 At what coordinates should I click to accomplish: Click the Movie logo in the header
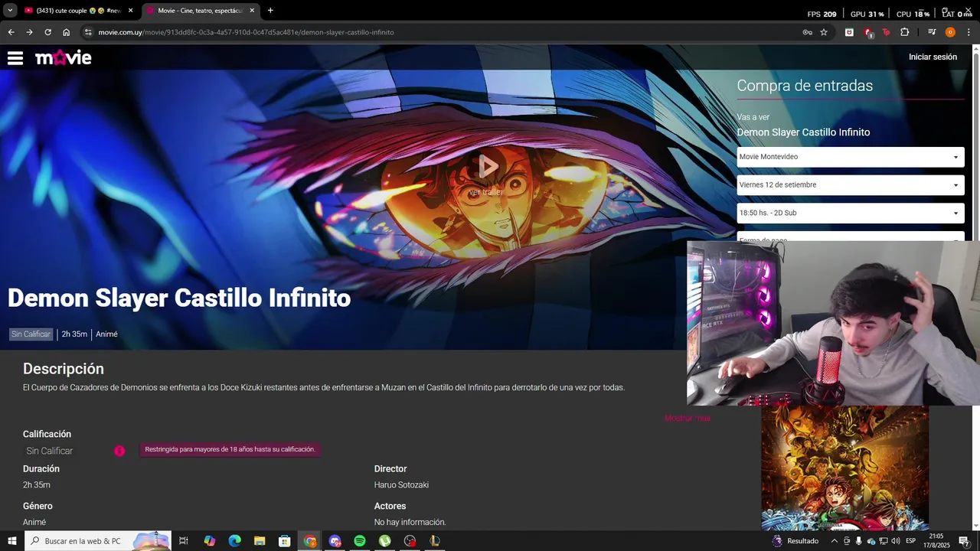(x=64, y=57)
